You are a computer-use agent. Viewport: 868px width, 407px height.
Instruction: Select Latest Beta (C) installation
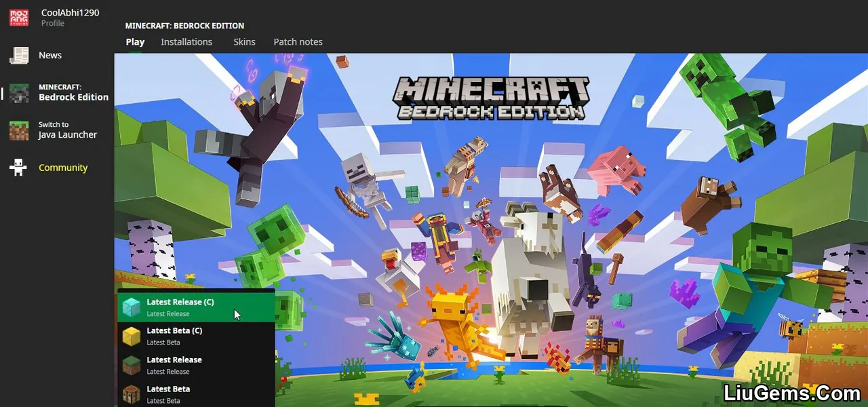196,336
